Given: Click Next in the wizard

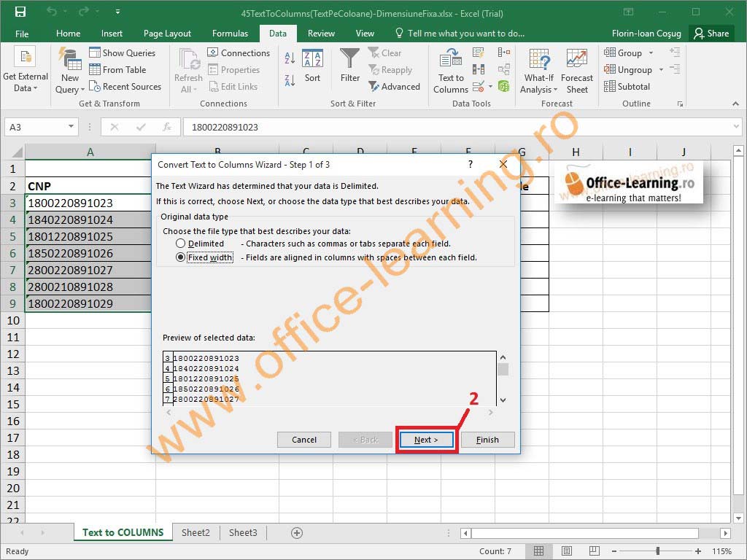Looking at the screenshot, I should tap(426, 440).
